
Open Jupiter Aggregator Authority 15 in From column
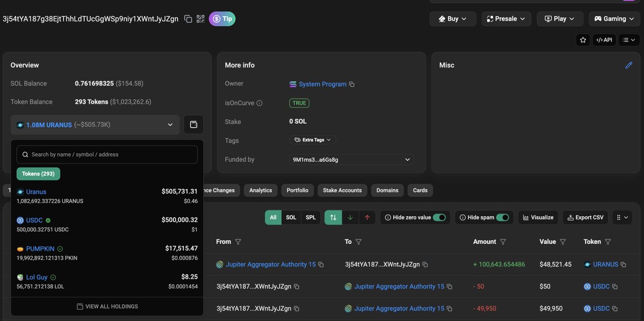click(x=270, y=265)
